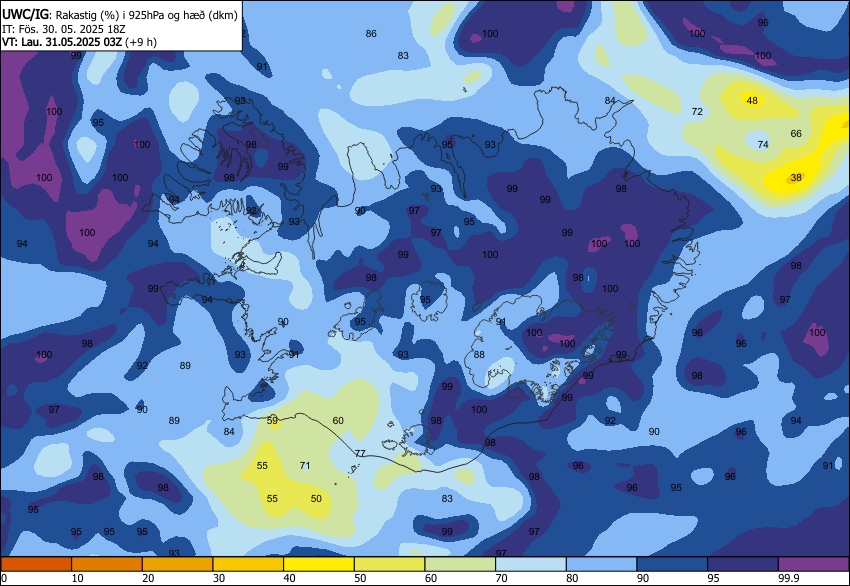This screenshot has height=586, width=850.
Task: Pick the light green 60–70 legend swatch
Action: pyautogui.click(x=460, y=564)
